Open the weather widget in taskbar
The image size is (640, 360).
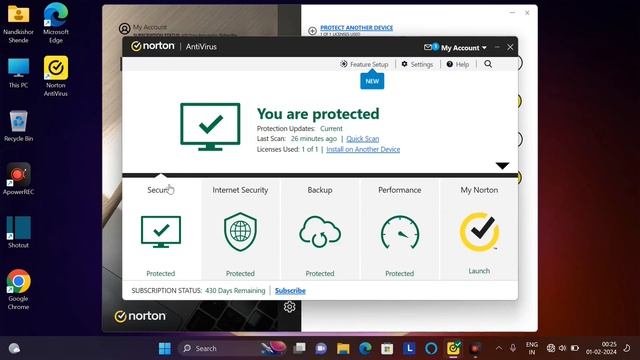coord(14,348)
